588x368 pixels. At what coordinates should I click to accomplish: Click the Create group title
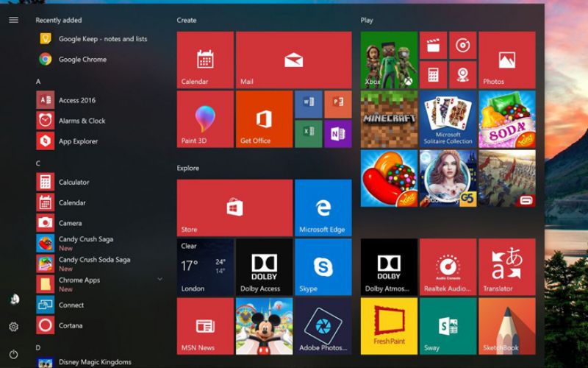click(187, 21)
